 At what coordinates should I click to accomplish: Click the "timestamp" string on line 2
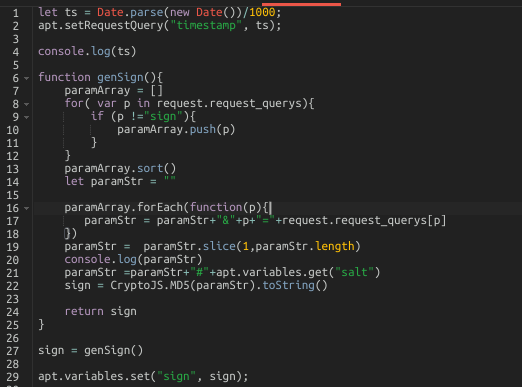coord(206,25)
